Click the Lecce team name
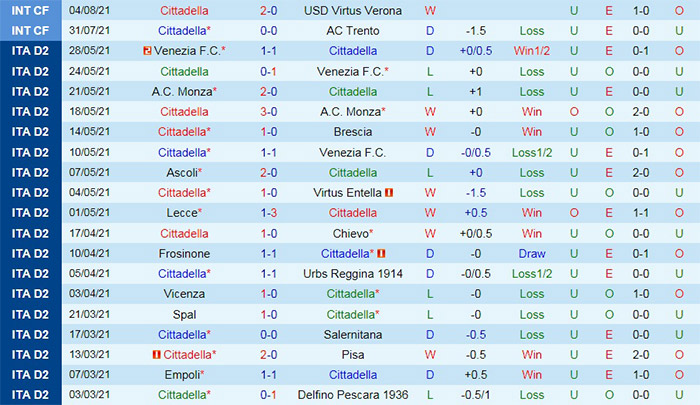Viewport: 700px width, 405px height. 183,213
